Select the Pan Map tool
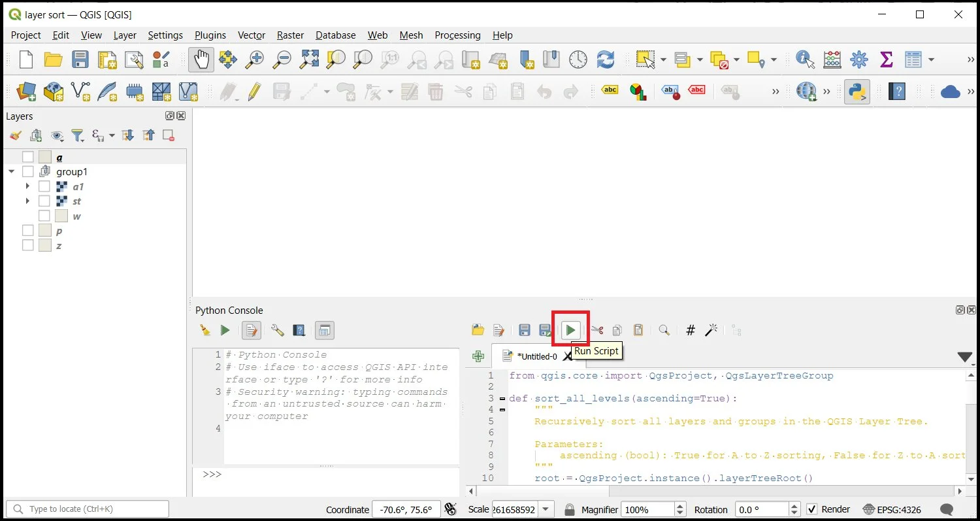Image resolution: width=980 pixels, height=521 pixels. (201, 59)
